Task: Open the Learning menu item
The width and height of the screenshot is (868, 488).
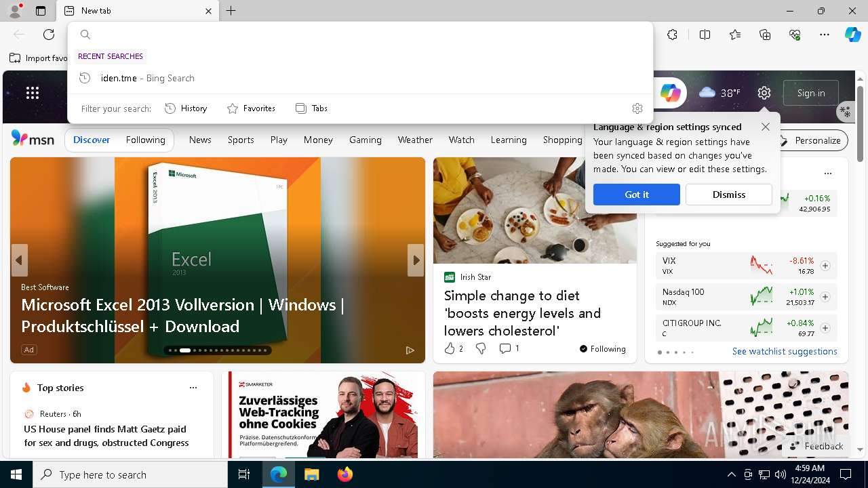Action: coord(509,140)
